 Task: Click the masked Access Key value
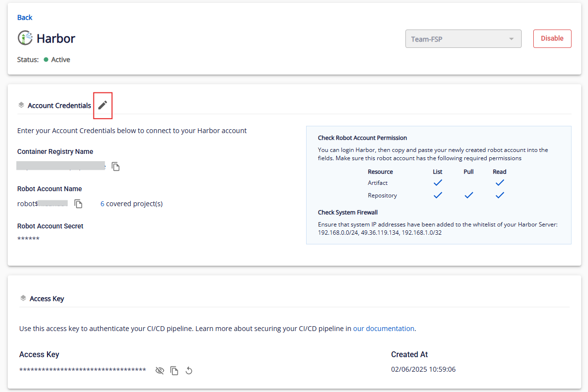click(83, 370)
